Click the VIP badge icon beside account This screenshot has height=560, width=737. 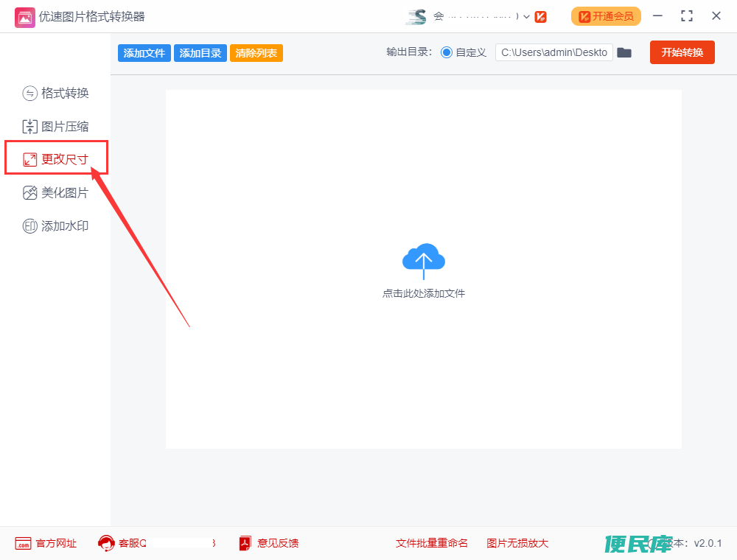click(x=540, y=17)
